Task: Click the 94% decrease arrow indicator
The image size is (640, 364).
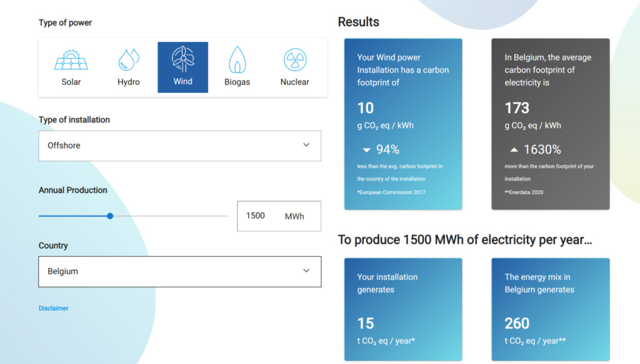Action: pyautogui.click(x=366, y=150)
